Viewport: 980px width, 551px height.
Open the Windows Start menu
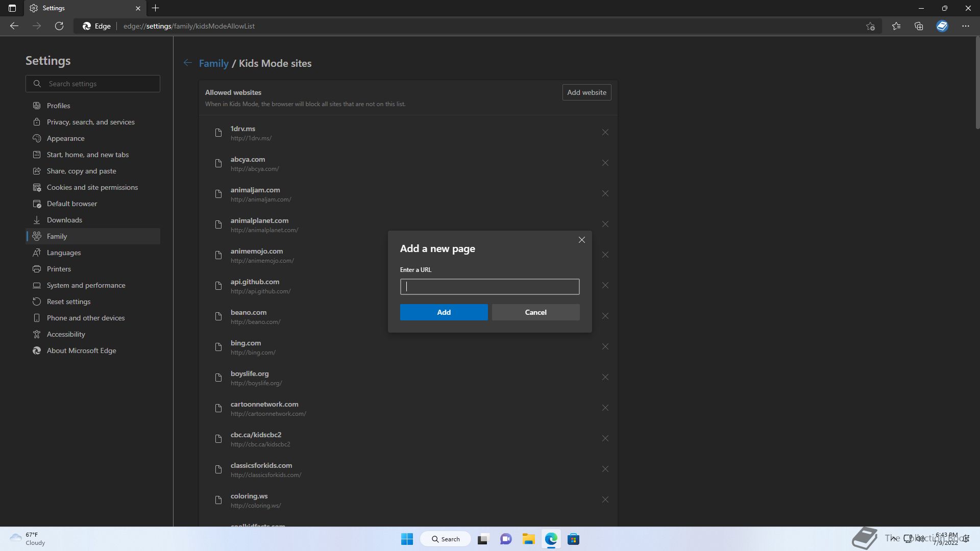click(407, 539)
